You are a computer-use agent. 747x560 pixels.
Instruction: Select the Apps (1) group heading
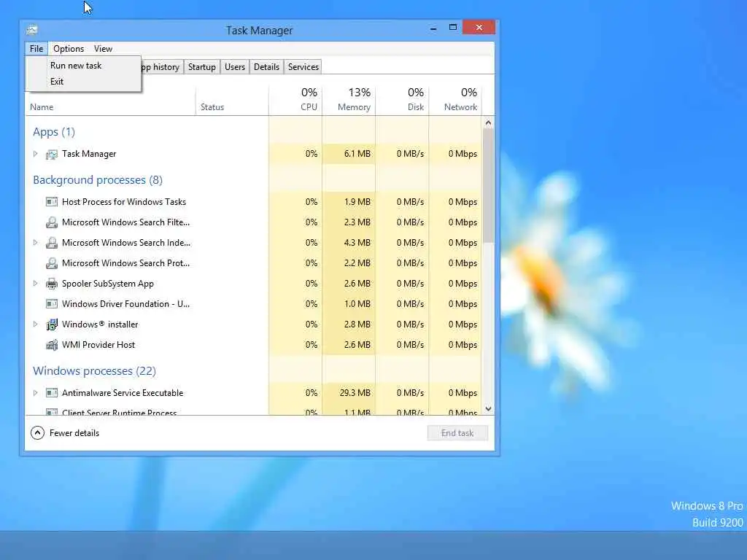pos(54,132)
